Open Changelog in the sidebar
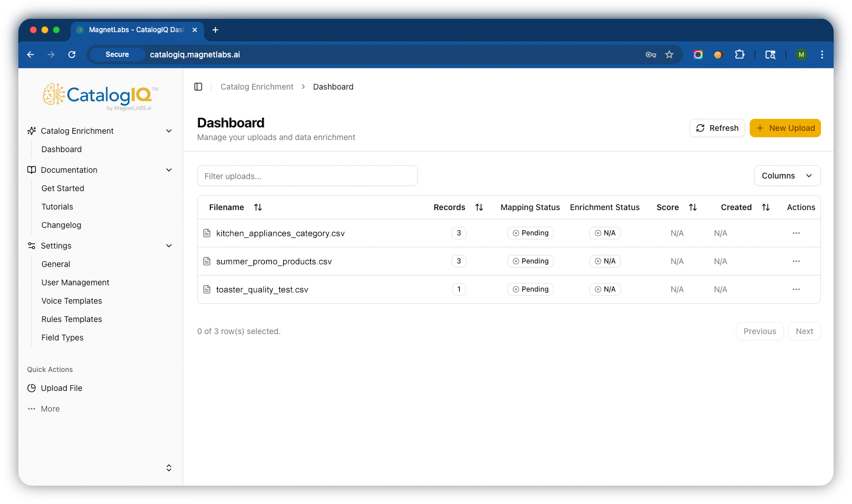 coord(61,225)
